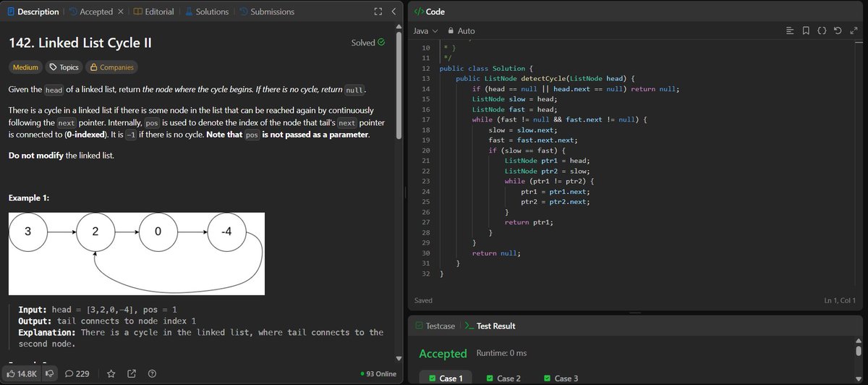The image size is (868, 385).
Task: Click the 'return null;' line at line 30
Action: 496,253
